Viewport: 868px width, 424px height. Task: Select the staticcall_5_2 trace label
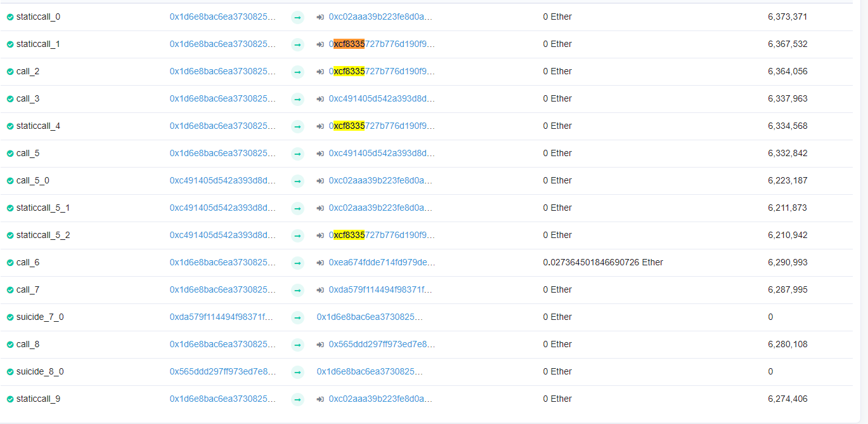[43, 235]
